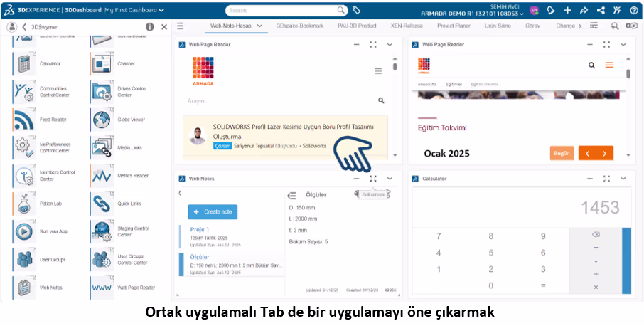This screenshot has width=644, height=326.
Task: Open the Potion Lab app
Action: [26, 204]
